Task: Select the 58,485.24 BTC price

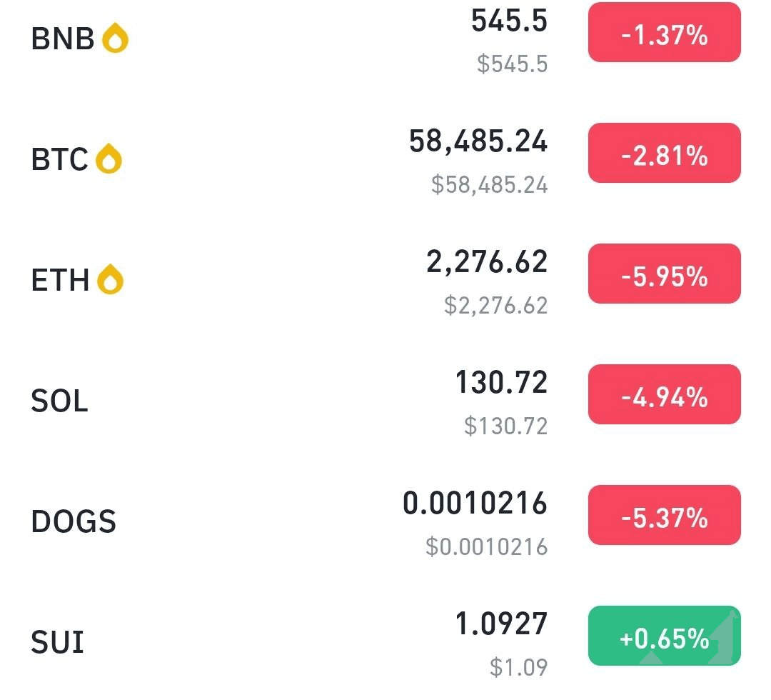Action: pos(478,141)
